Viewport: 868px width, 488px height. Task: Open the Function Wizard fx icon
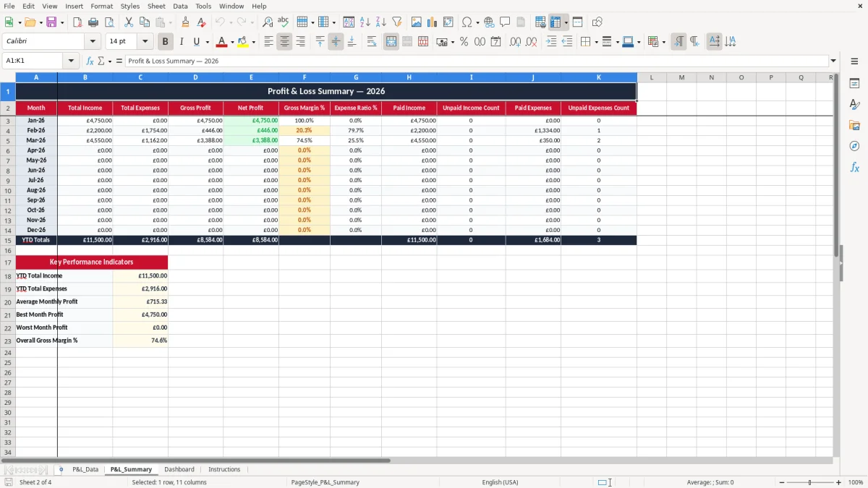click(90, 61)
